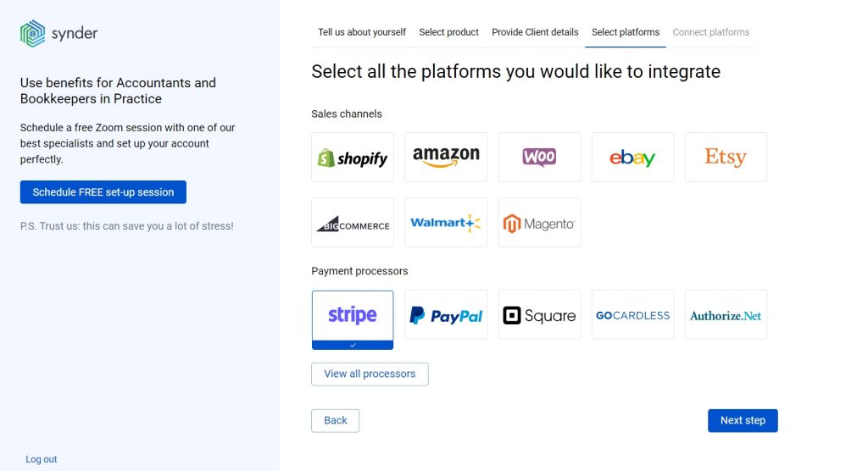868x471 pixels.
Task: Deselect the checked Stripe processor
Action: pyautogui.click(x=353, y=320)
